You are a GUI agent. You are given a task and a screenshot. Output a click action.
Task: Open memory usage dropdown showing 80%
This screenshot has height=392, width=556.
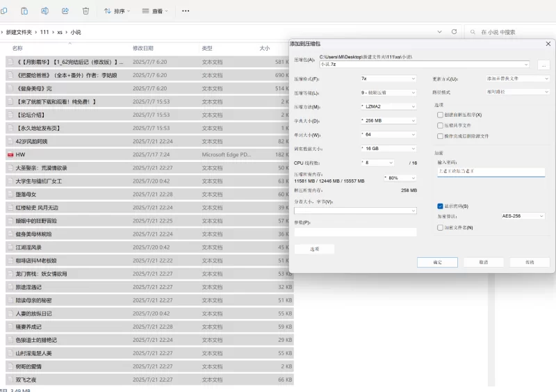(400, 178)
